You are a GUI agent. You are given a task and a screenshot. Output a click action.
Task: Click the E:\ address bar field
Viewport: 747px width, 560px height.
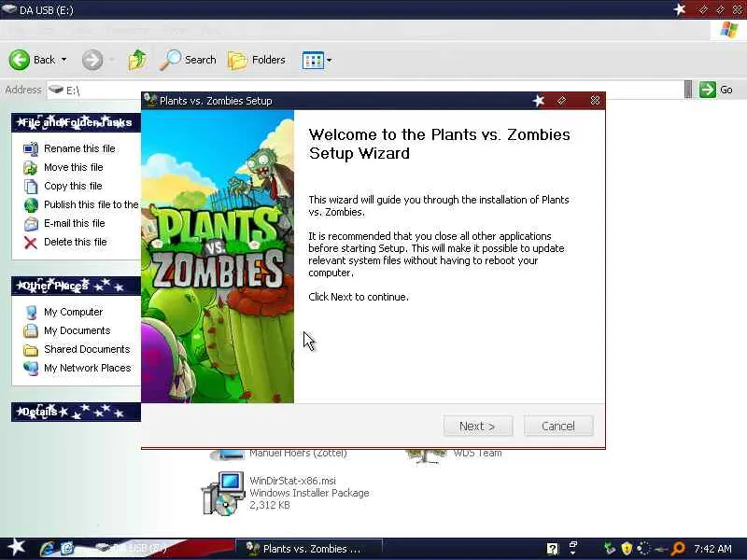[364, 90]
